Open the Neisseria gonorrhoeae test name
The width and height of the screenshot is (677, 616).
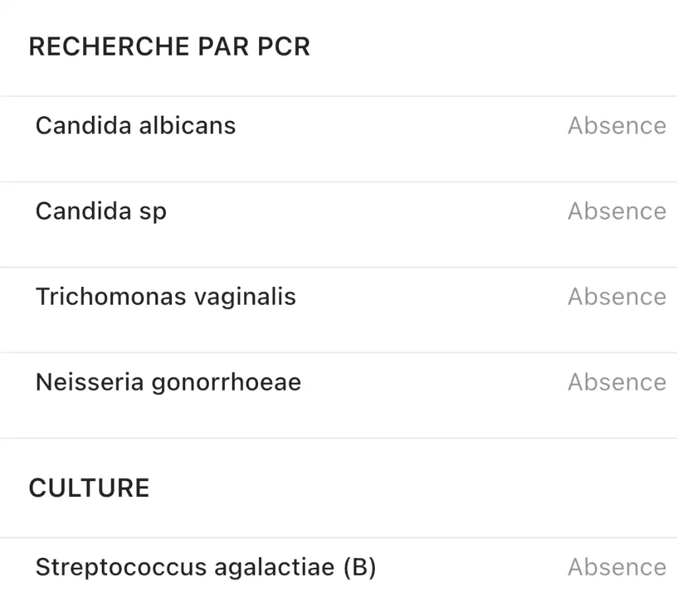pos(169,383)
